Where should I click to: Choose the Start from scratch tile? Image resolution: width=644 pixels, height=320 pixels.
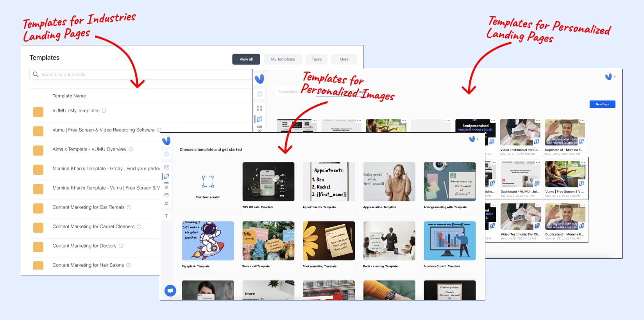208,182
